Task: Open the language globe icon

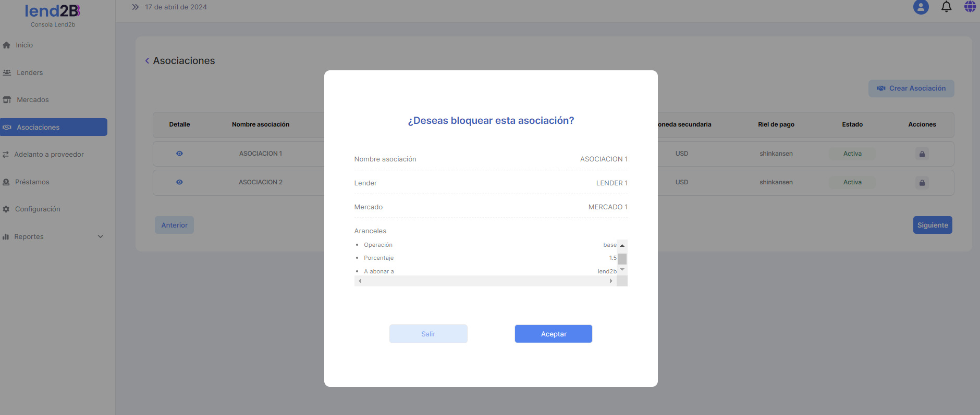Action: [x=970, y=7]
